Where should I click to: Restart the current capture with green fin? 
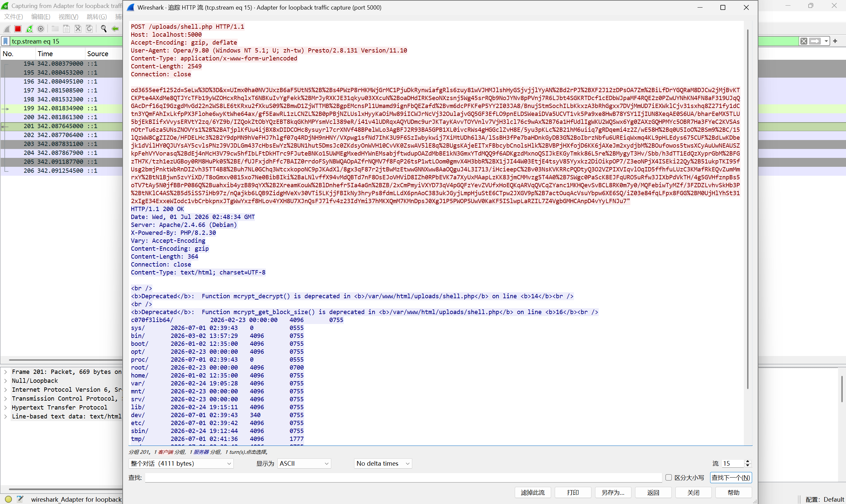tap(29, 29)
